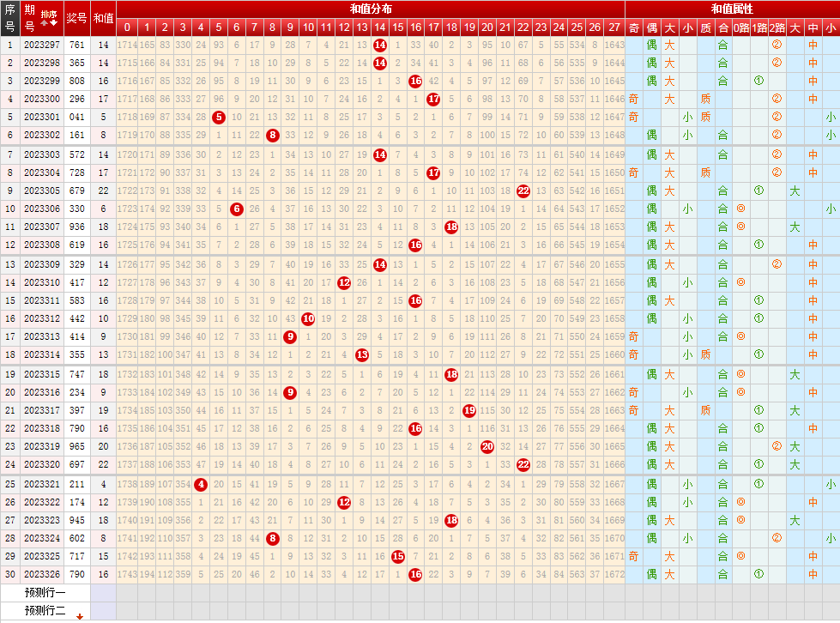Toggle the 和值 cell of 预测行一
This screenshot has width=840, height=623.
click(103, 593)
